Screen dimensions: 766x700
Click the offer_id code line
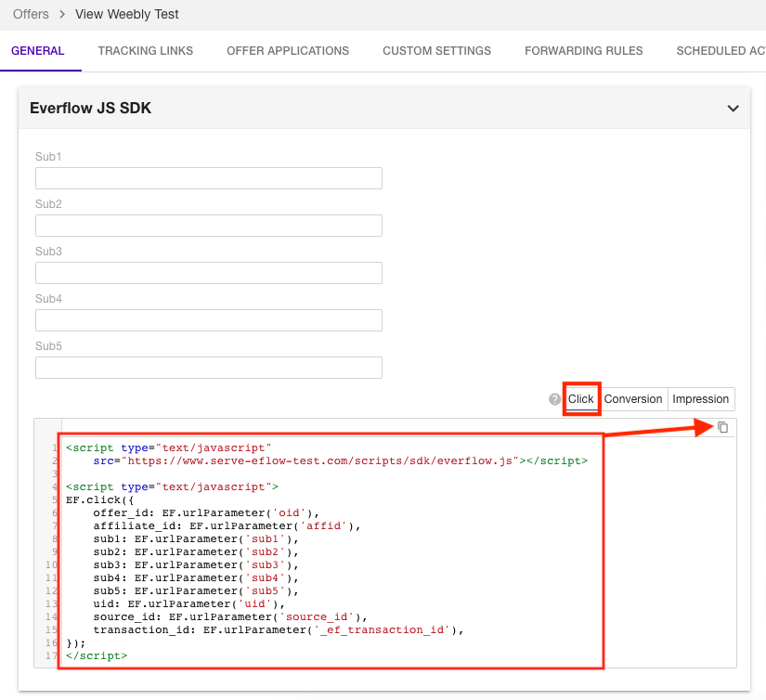tap(206, 512)
